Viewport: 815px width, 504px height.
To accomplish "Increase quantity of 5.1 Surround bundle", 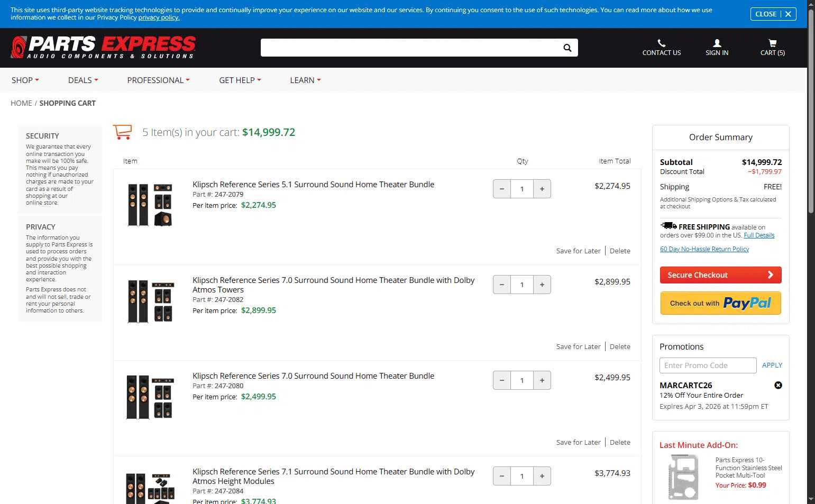I will (542, 189).
